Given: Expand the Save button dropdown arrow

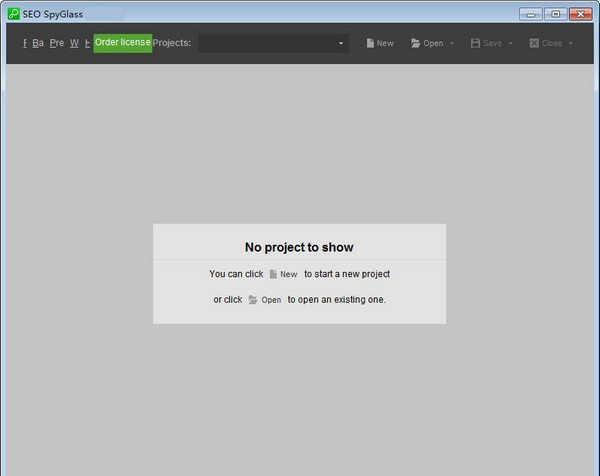Looking at the screenshot, I should tap(510, 44).
